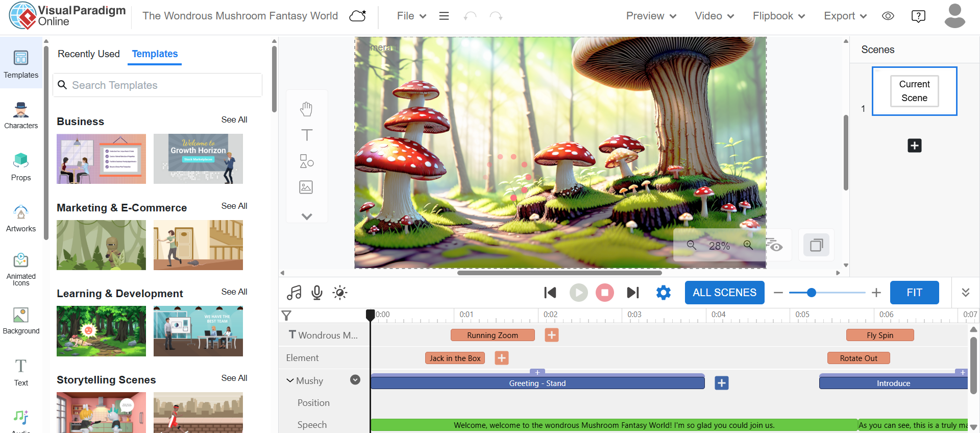Select the Fly Spin animation clip
This screenshot has height=433, width=980.
880,335
